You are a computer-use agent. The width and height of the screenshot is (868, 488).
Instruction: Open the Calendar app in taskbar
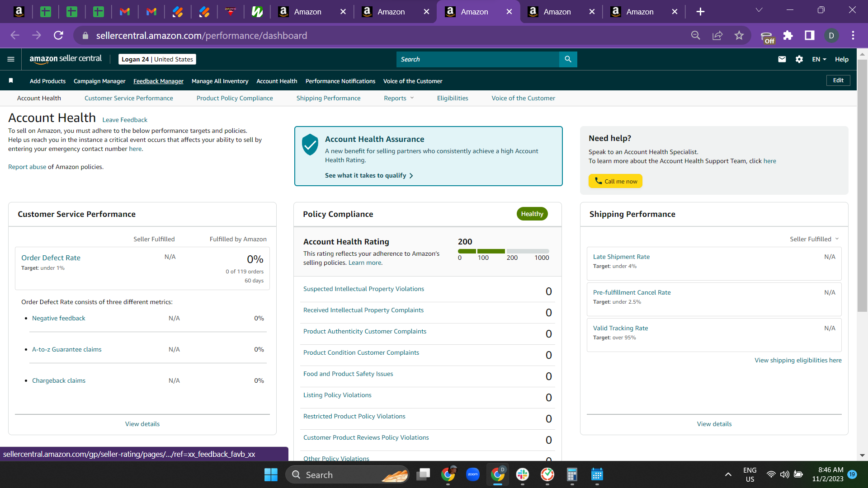(x=597, y=474)
